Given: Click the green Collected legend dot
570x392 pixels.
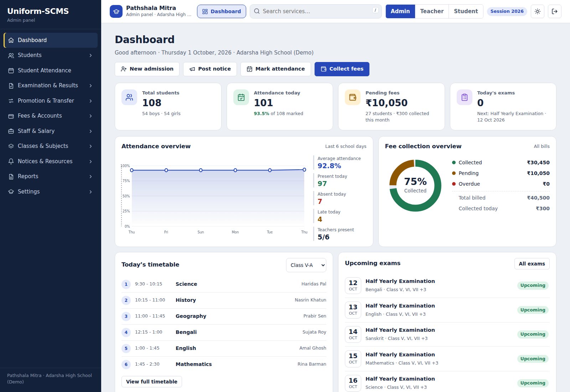Looking at the screenshot, I should pyautogui.click(x=454, y=163).
